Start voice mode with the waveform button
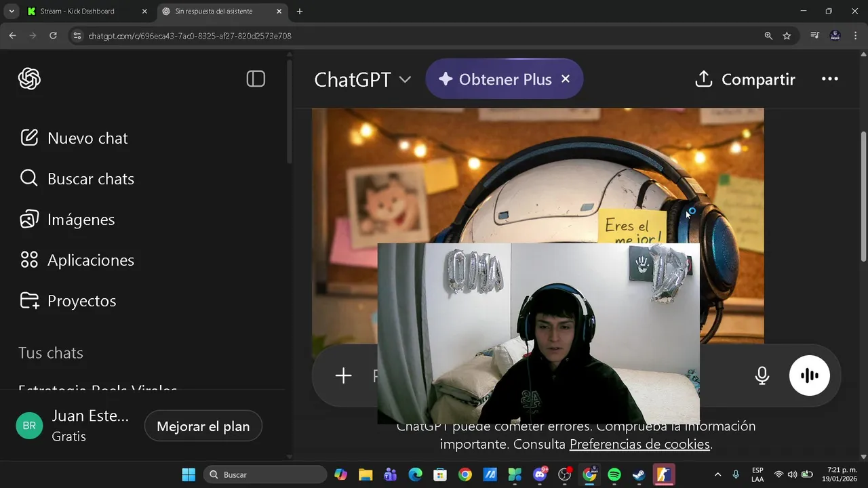 click(810, 375)
